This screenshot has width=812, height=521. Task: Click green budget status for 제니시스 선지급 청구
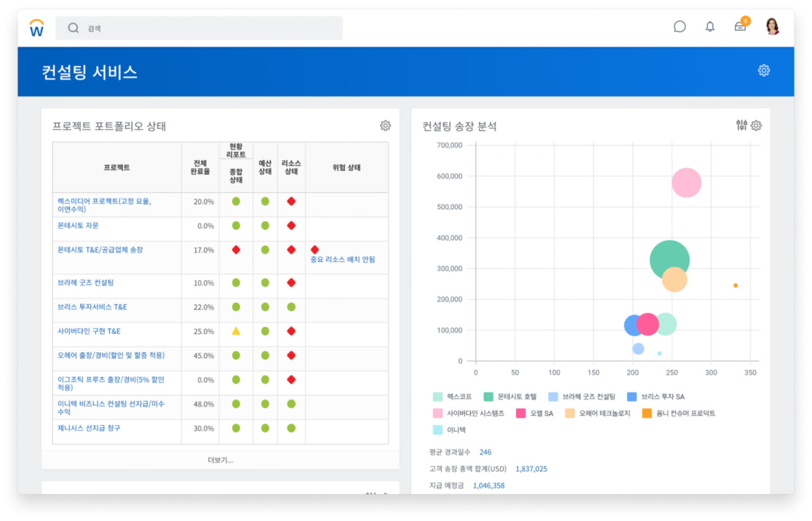point(265,428)
